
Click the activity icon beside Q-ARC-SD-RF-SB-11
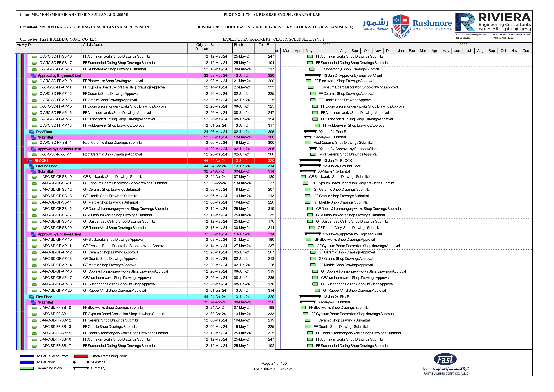pos(35,143)
